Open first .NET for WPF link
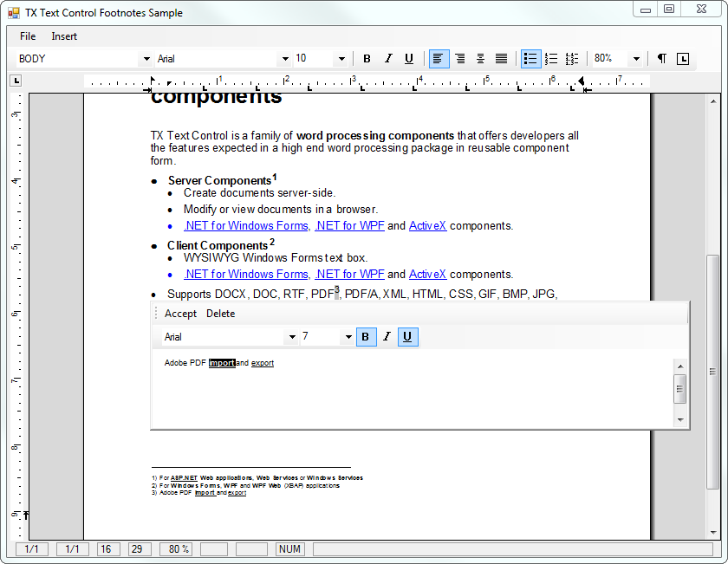 click(x=349, y=225)
